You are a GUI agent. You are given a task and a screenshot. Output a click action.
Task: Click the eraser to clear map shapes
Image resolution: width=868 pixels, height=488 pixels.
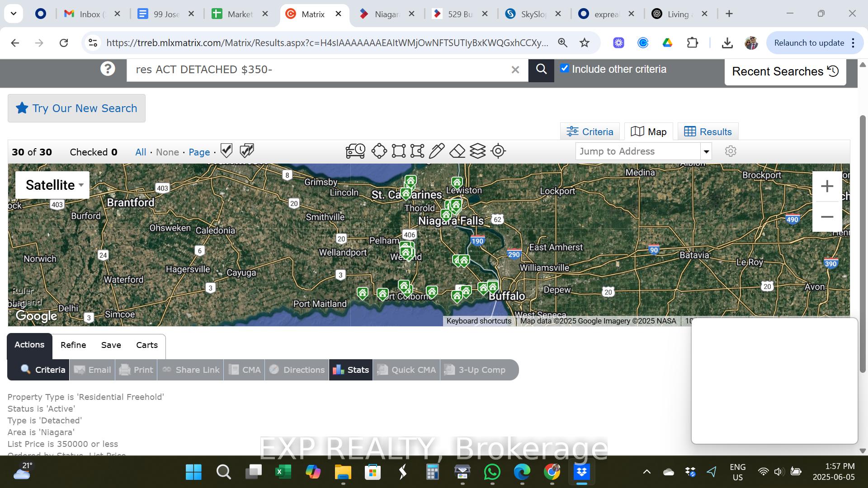pyautogui.click(x=457, y=151)
